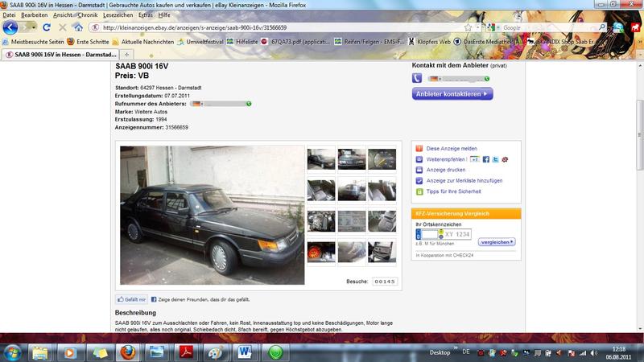644x362 pixels.
Task: Click the green round taskbar icon
Action: (x=275, y=352)
